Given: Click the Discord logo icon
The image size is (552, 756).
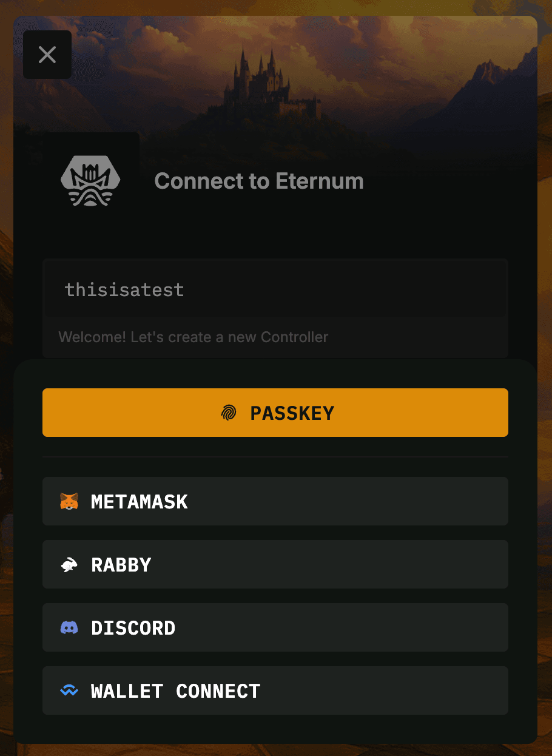Looking at the screenshot, I should (x=69, y=628).
